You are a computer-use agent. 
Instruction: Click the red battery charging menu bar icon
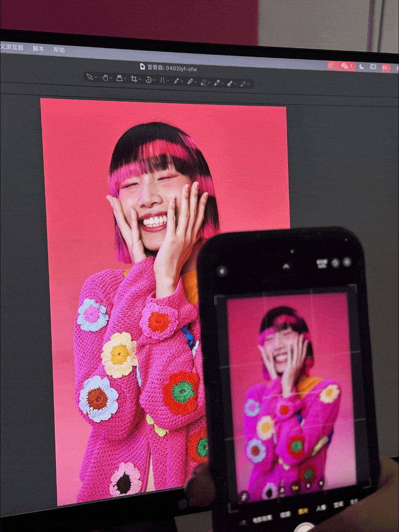(x=386, y=68)
